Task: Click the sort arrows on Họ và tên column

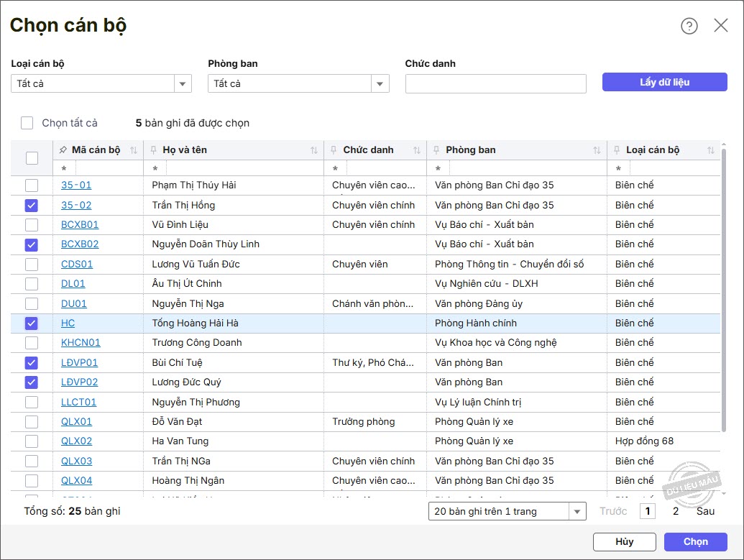Action: coord(313,150)
